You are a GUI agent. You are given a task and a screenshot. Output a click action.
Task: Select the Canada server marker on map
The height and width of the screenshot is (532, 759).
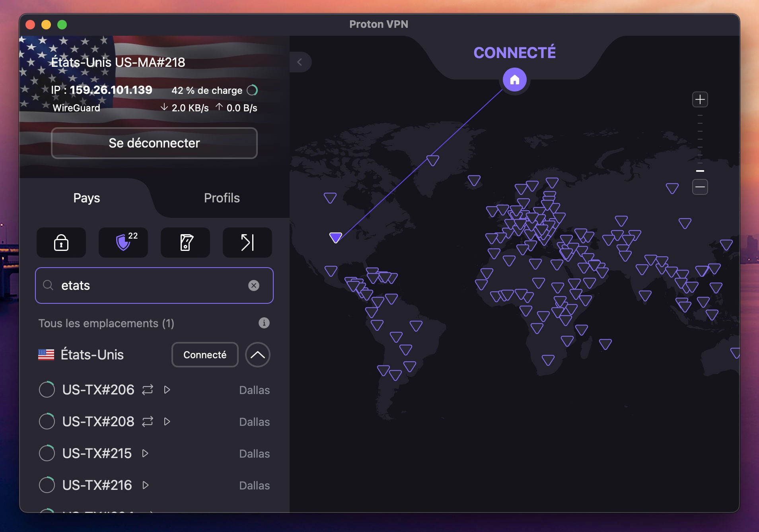[330, 198]
